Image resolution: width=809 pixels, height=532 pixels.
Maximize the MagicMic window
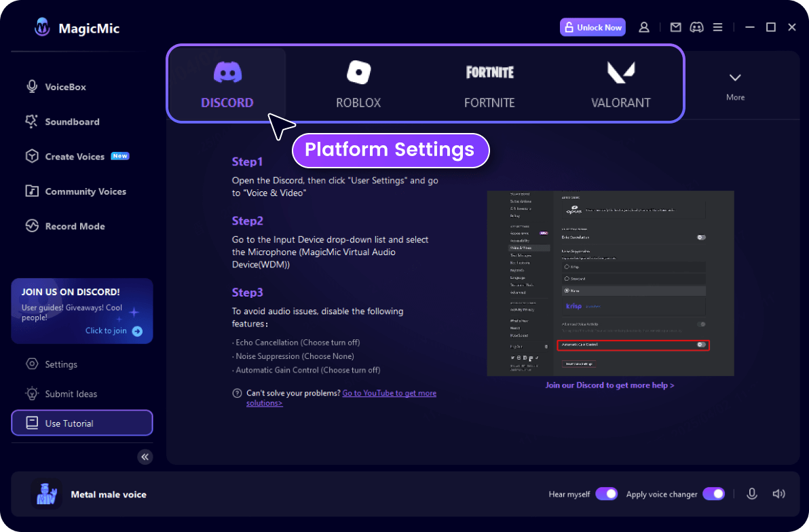tap(771, 27)
